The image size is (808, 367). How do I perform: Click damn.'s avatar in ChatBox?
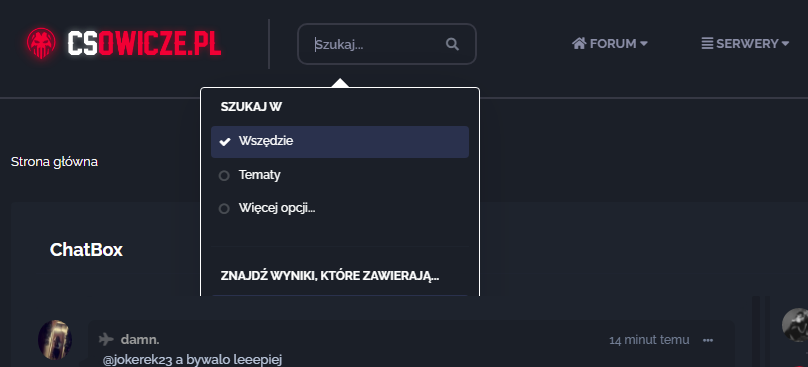click(x=55, y=340)
